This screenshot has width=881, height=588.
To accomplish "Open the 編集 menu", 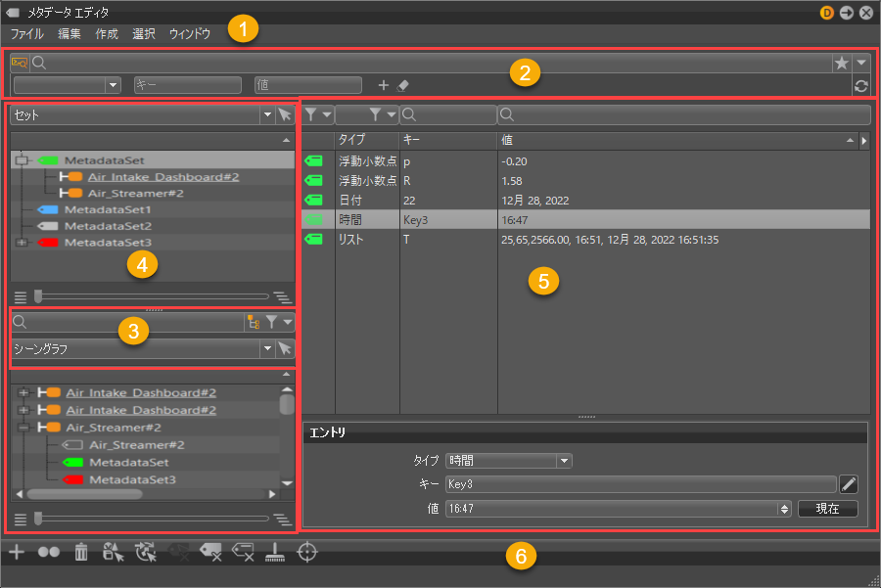I will coord(70,33).
